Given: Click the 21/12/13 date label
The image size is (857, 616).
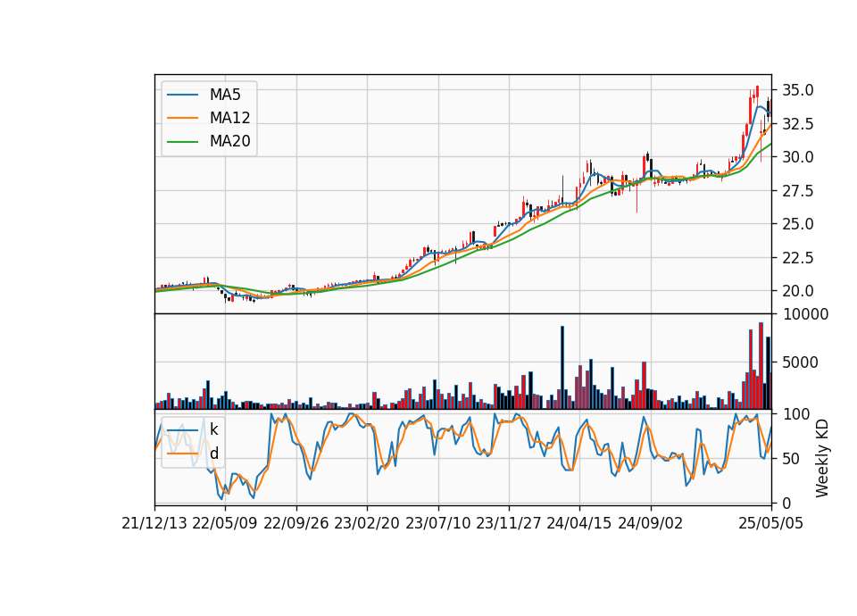Looking at the screenshot, I should coord(154,524).
